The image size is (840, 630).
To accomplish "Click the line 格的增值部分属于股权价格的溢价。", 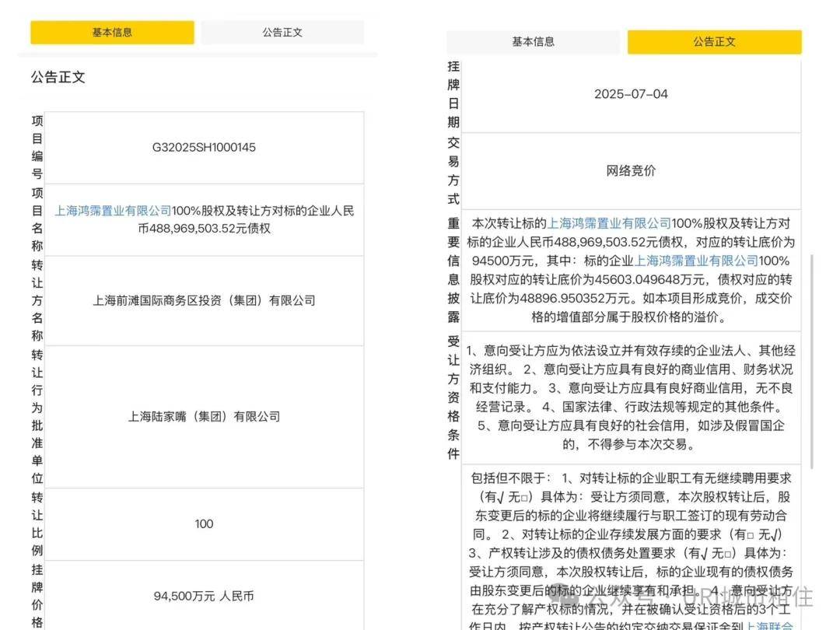I will pyautogui.click(x=631, y=317).
